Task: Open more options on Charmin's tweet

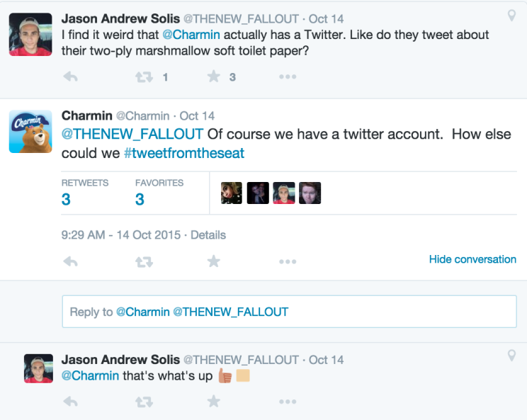Action: [x=287, y=261]
